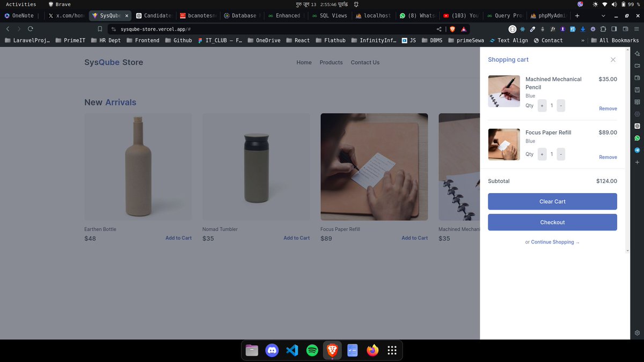This screenshot has height=362, width=644.
Task: Expand the tab search dropdown arrow
Action: 604,16
